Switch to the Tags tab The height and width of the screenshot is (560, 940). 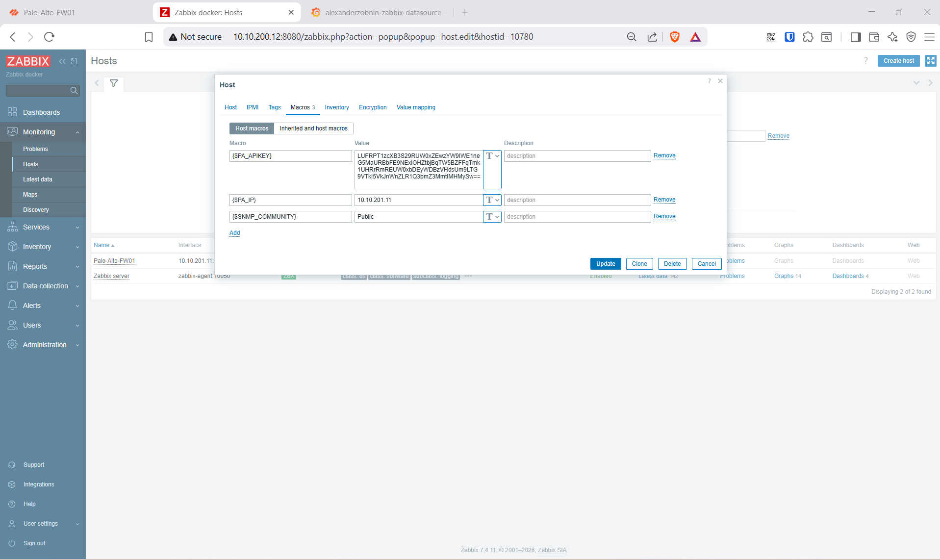(275, 107)
